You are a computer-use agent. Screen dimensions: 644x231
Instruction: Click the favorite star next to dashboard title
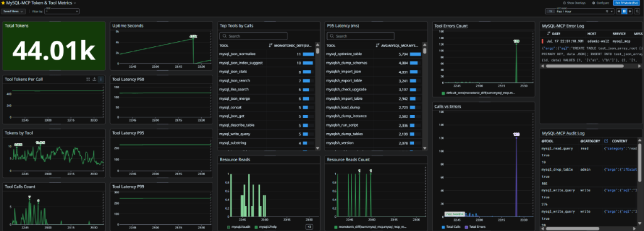click(3, 3)
